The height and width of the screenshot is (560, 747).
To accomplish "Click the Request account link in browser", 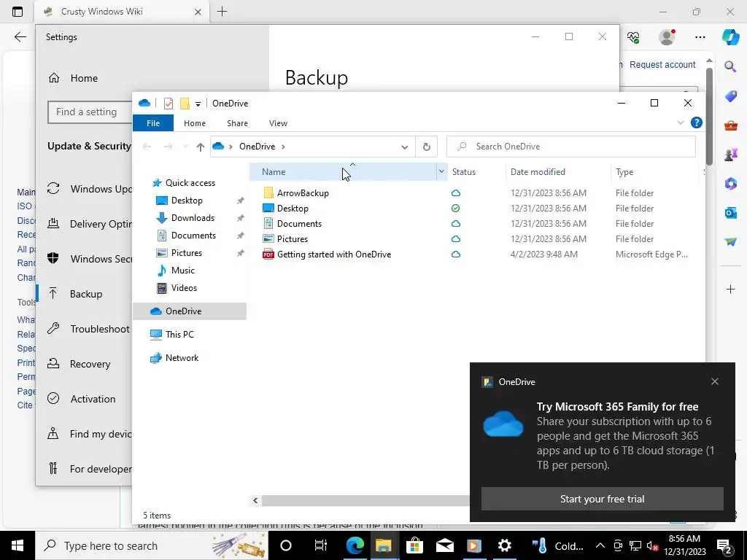I will click(662, 65).
